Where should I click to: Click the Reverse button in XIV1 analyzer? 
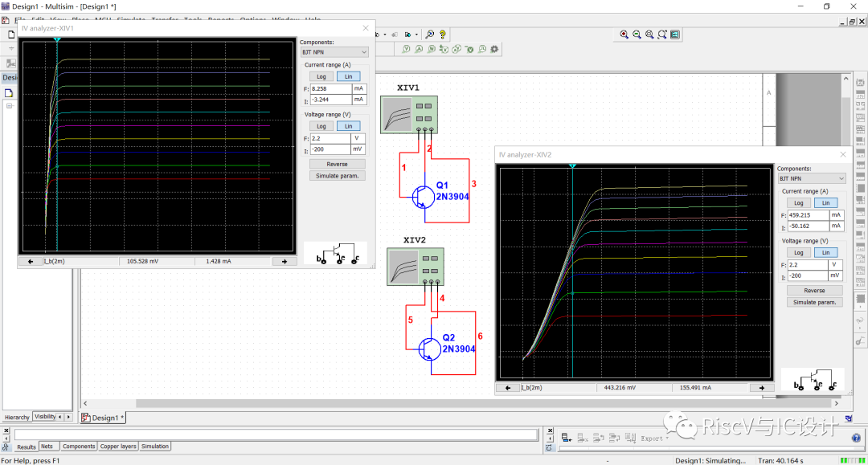tap(337, 164)
